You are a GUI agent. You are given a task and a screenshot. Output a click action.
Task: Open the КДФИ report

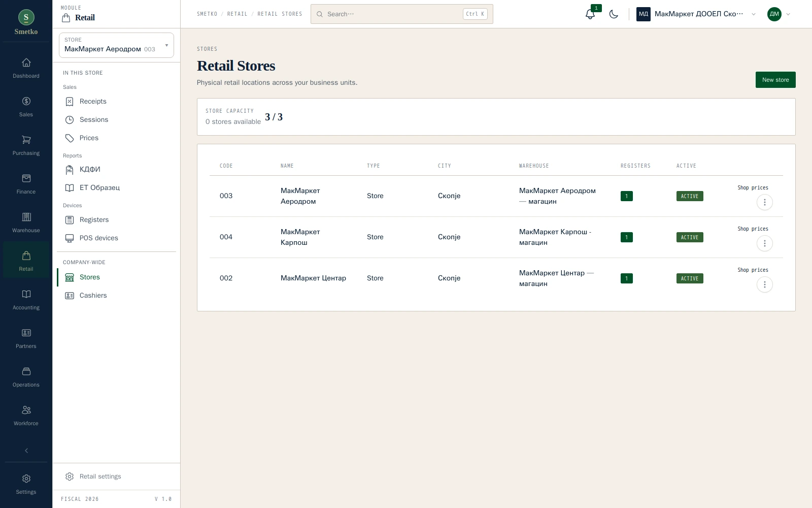116,170
